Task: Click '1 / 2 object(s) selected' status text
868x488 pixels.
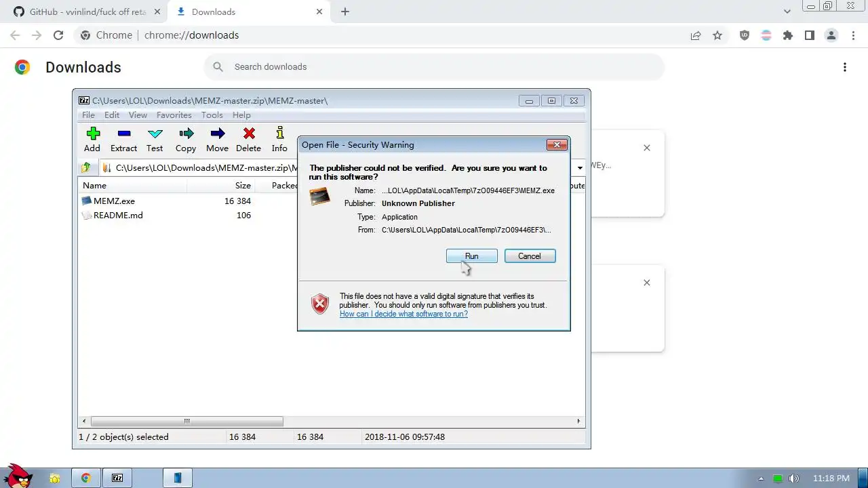Action: pos(124,437)
